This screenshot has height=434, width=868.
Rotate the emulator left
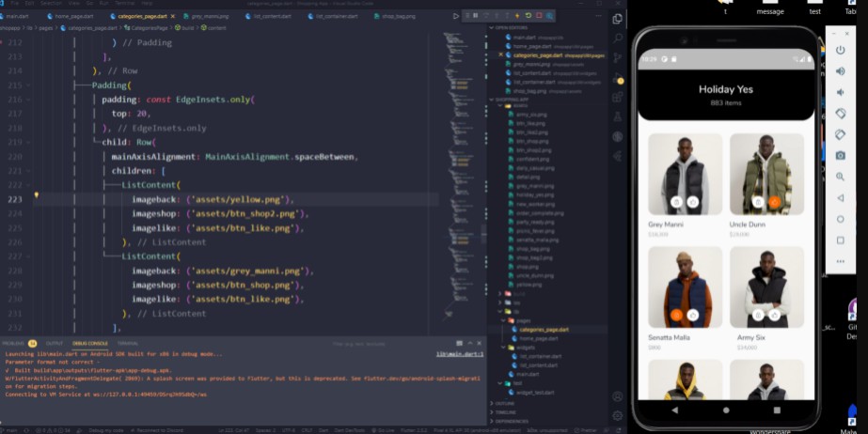point(841,114)
